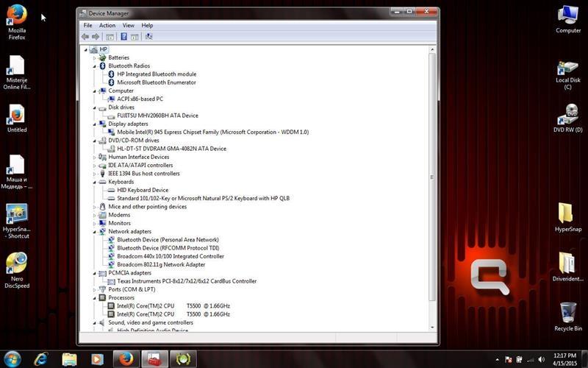Screen dimensions: 588x368
Task: Select Mobile Intel(R) 945 Express Chipset Family
Action: 212,132
